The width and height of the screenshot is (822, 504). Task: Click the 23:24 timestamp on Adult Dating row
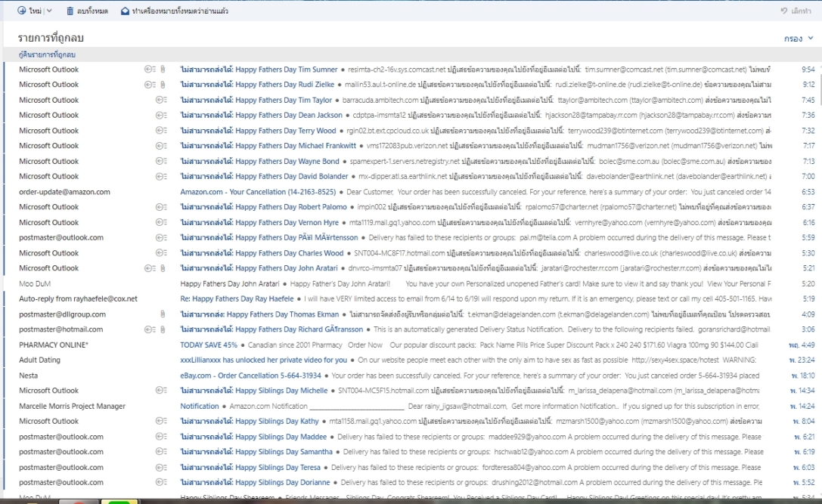click(802, 360)
